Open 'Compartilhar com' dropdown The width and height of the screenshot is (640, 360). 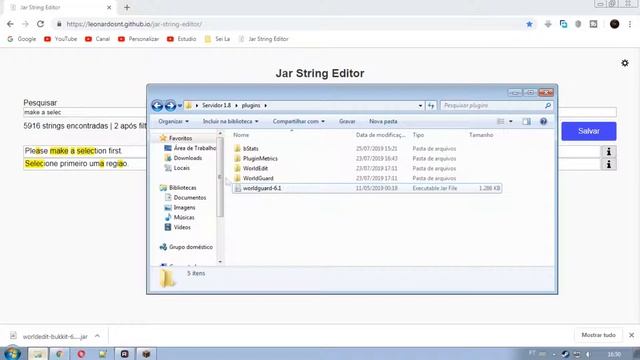pos(298,121)
